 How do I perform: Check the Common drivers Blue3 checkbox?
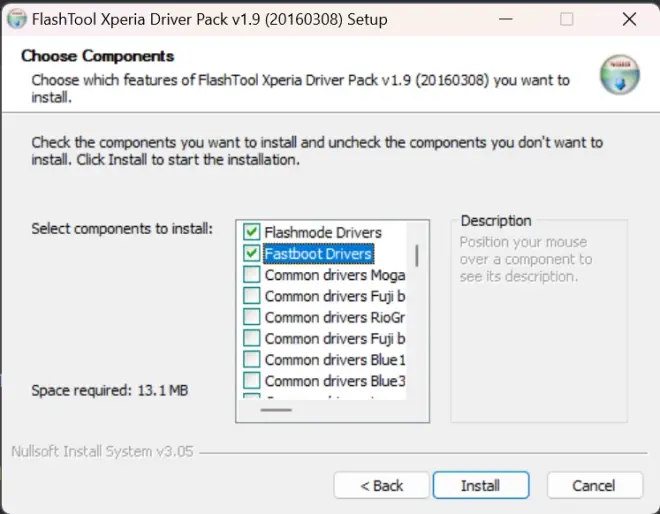coord(252,381)
